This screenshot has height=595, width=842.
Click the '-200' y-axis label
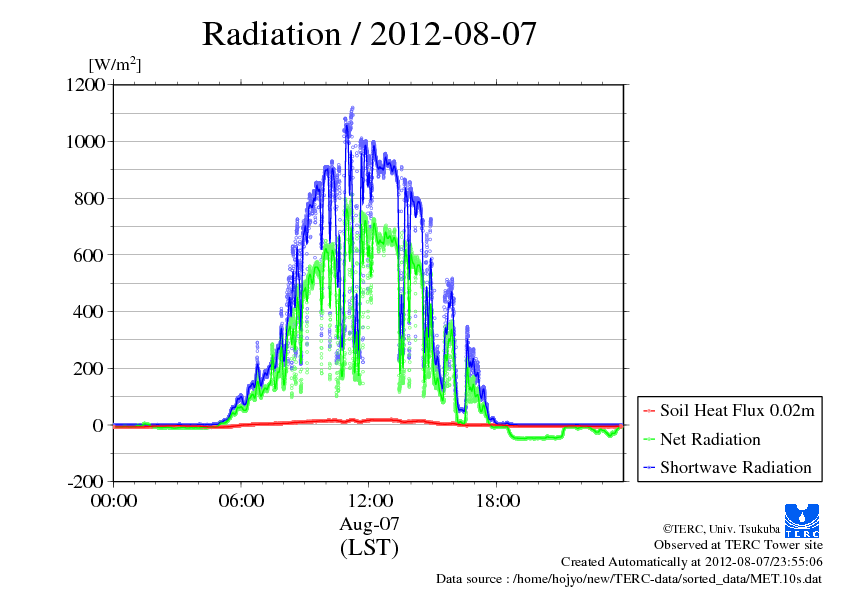point(85,482)
